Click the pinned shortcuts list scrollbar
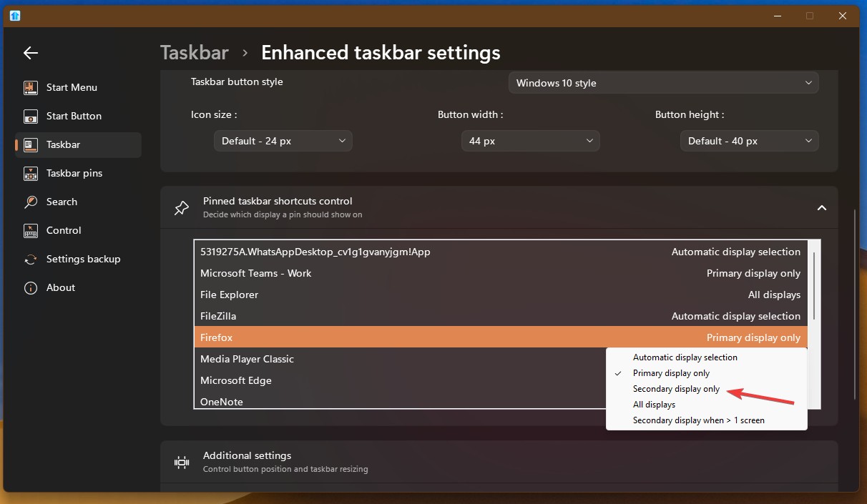Image resolution: width=867 pixels, height=504 pixels. click(814, 286)
